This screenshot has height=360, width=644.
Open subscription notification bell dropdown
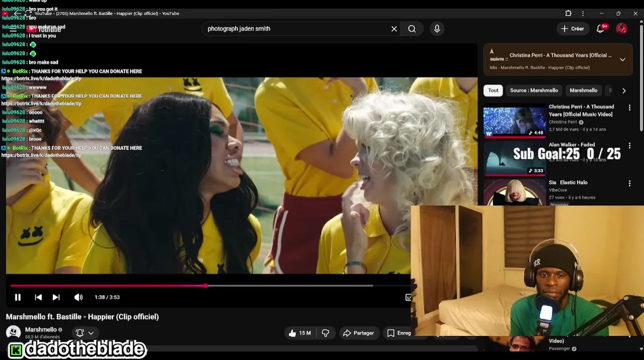point(85,333)
